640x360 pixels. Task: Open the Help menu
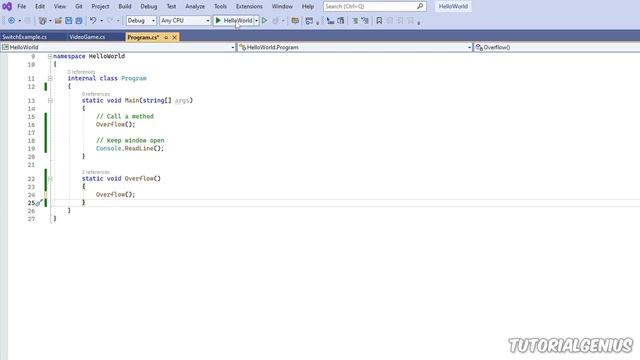point(307,6)
